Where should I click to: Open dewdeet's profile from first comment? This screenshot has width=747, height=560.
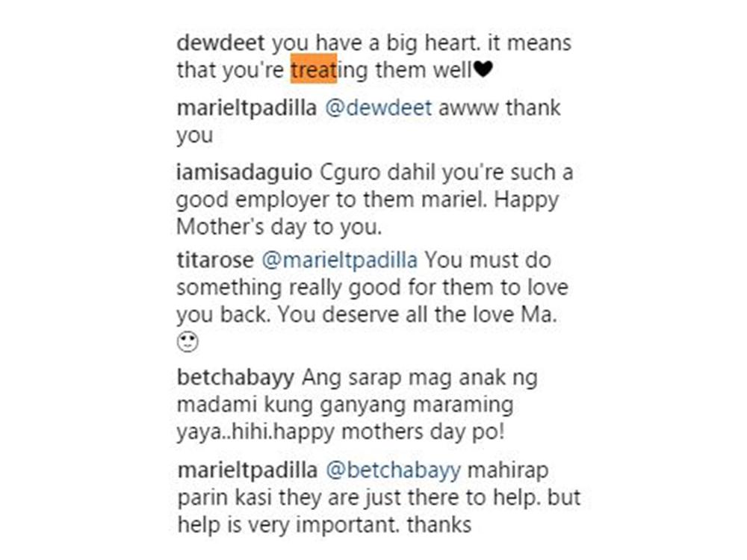220,43
